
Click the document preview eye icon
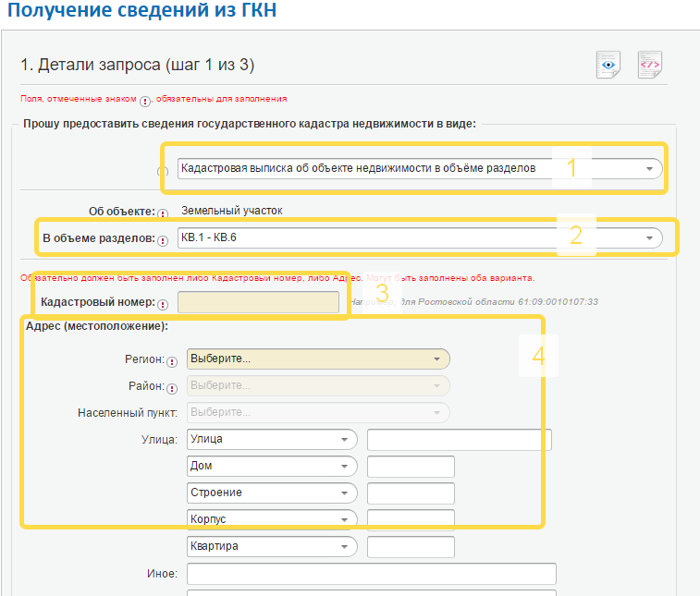[608, 66]
